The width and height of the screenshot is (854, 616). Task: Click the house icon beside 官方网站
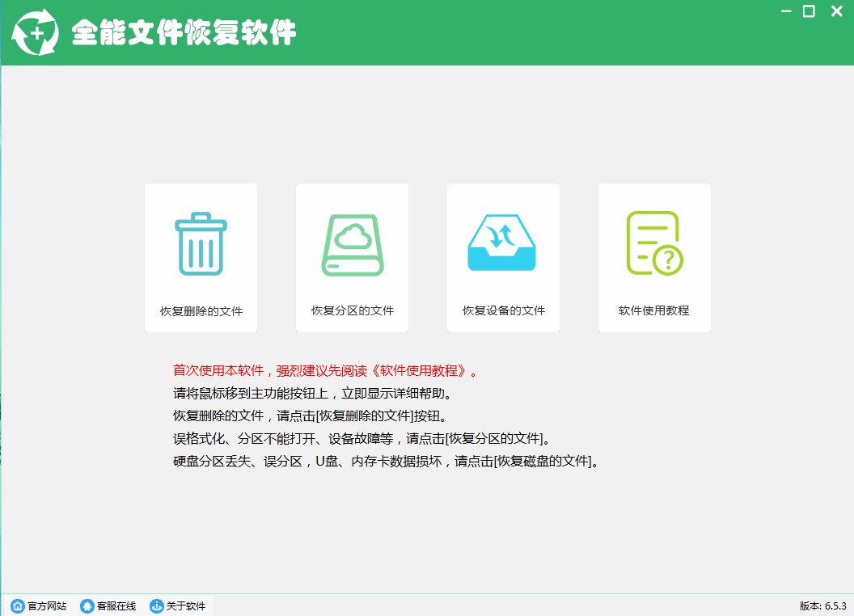[x=18, y=605]
